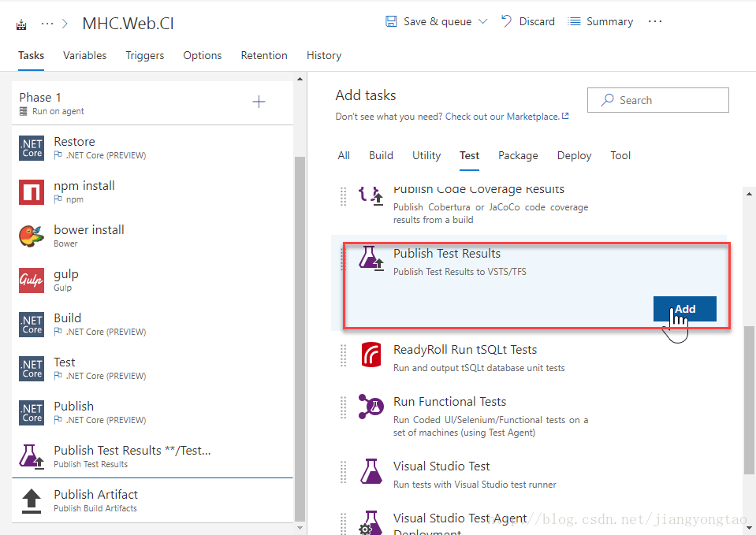Select the Restore .NET Core task icon

click(32, 148)
